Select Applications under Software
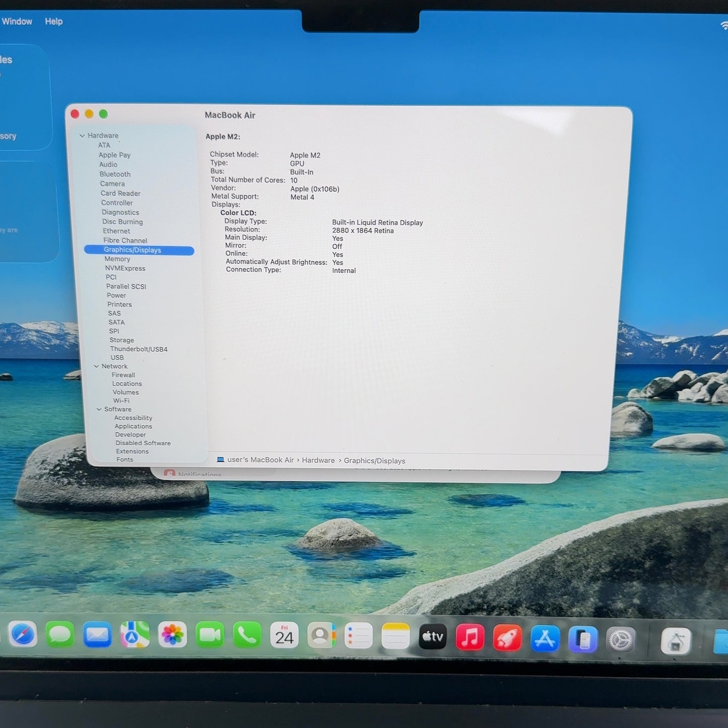 pos(134,427)
